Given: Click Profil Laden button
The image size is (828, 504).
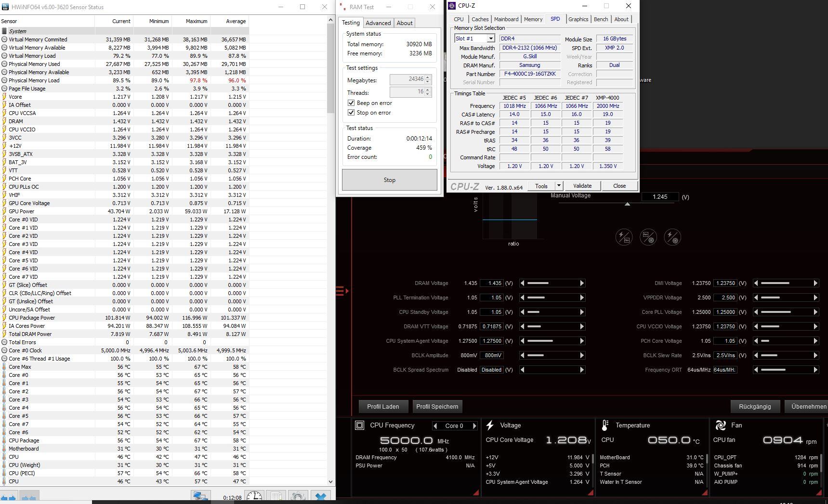Looking at the screenshot, I should click(x=383, y=407).
